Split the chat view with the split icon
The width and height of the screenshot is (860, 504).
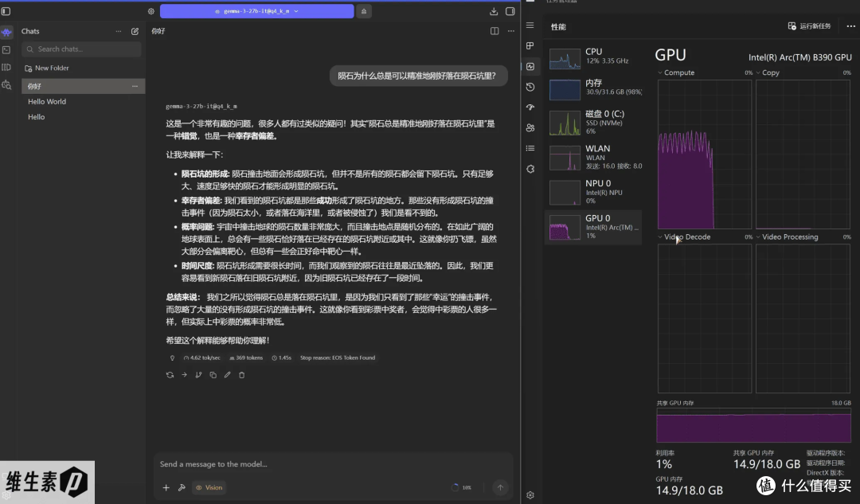494,31
